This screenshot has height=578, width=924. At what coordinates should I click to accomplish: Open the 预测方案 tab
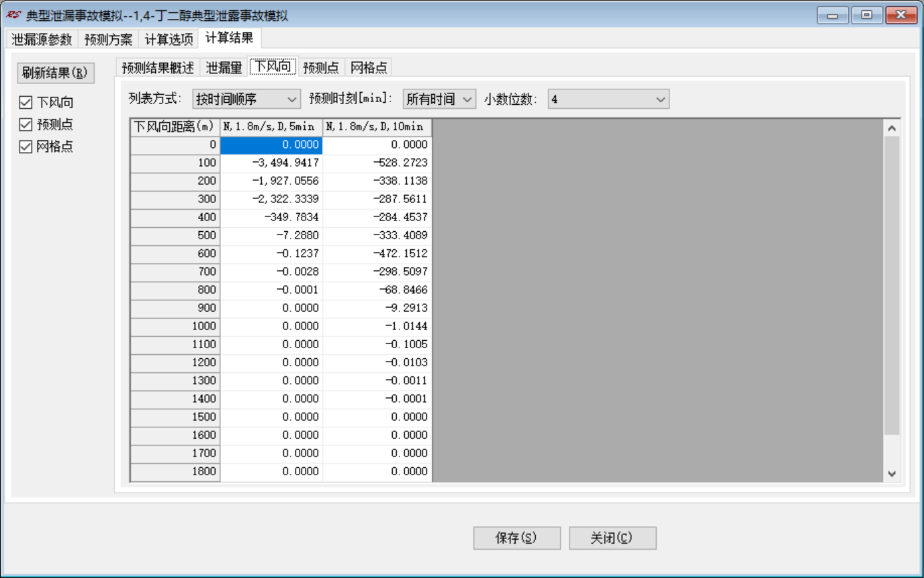point(108,39)
